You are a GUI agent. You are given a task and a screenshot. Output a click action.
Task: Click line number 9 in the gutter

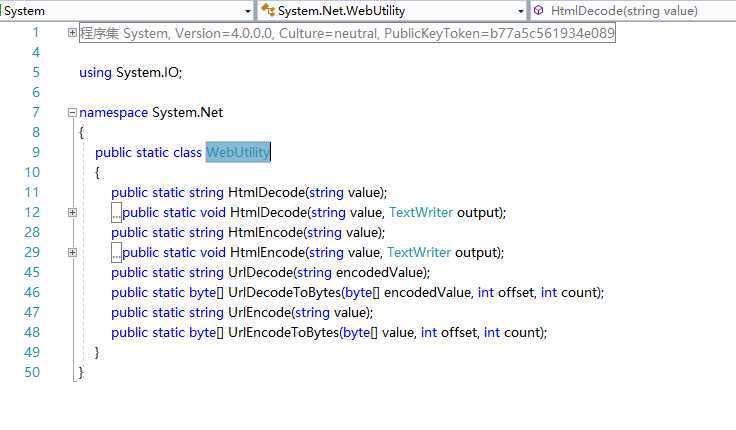36,152
